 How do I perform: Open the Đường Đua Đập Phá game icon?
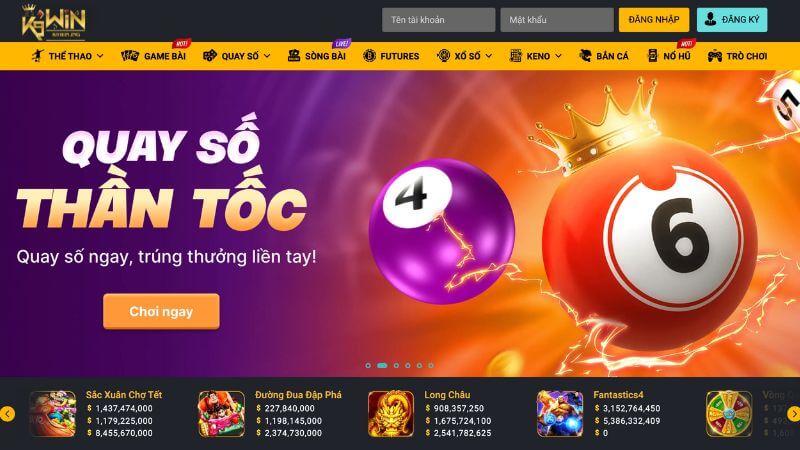point(221,414)
